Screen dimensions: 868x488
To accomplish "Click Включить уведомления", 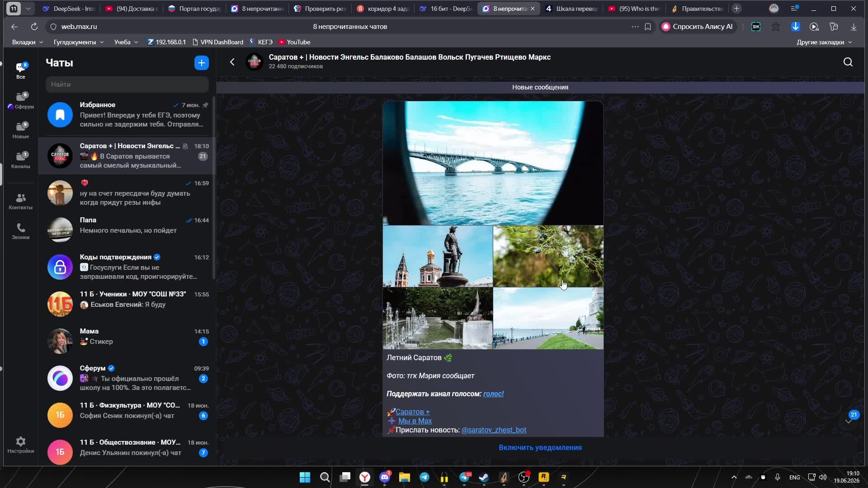I will tap(540, 448).
